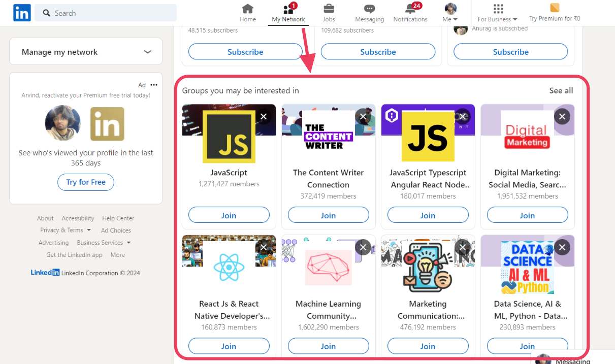Click the Try Premium gold icon
The height and width of the screenshot is (364, 615).
pyautogui.click(x=555, y=8)
